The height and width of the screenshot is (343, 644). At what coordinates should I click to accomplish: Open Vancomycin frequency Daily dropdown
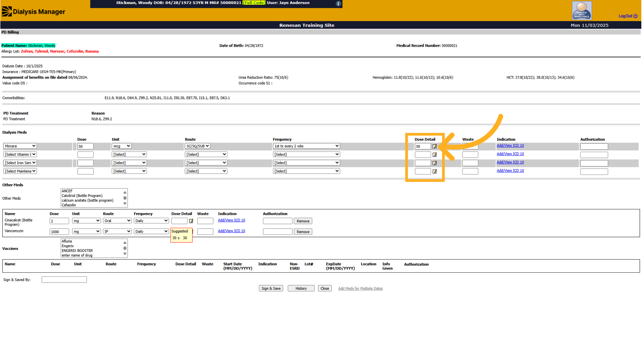(x=151, y=231)
